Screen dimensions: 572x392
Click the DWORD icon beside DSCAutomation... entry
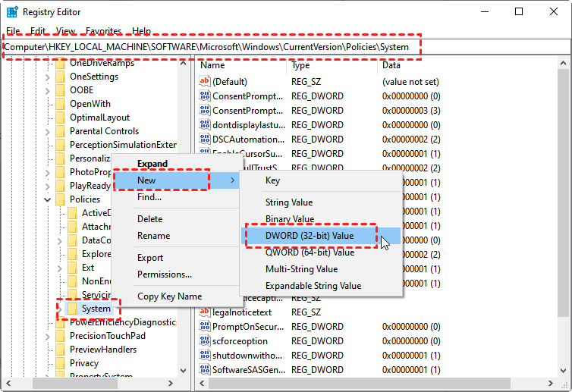click(205, 139)
